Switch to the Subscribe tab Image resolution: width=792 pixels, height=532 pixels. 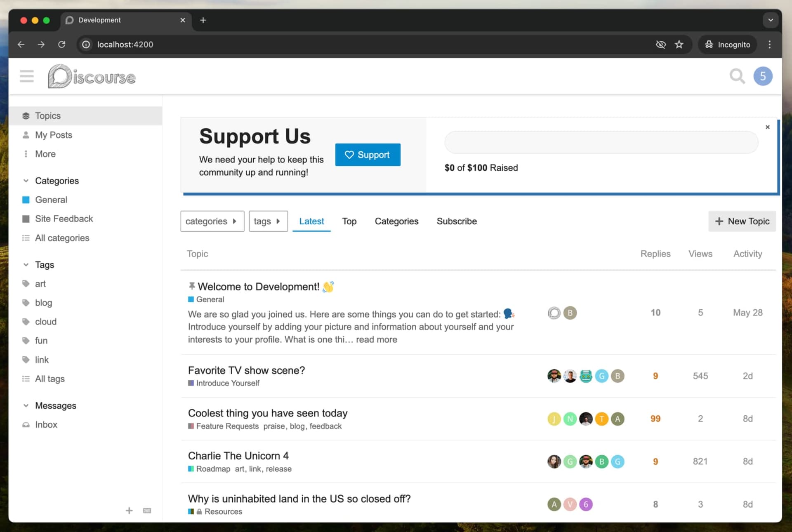point(457,221)
